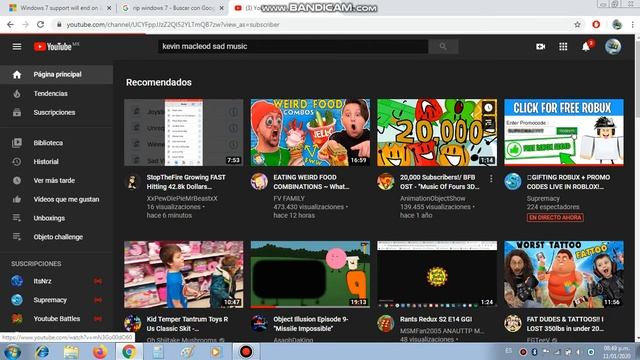Click the Chrome address bar URL

[x=173, y=24]
